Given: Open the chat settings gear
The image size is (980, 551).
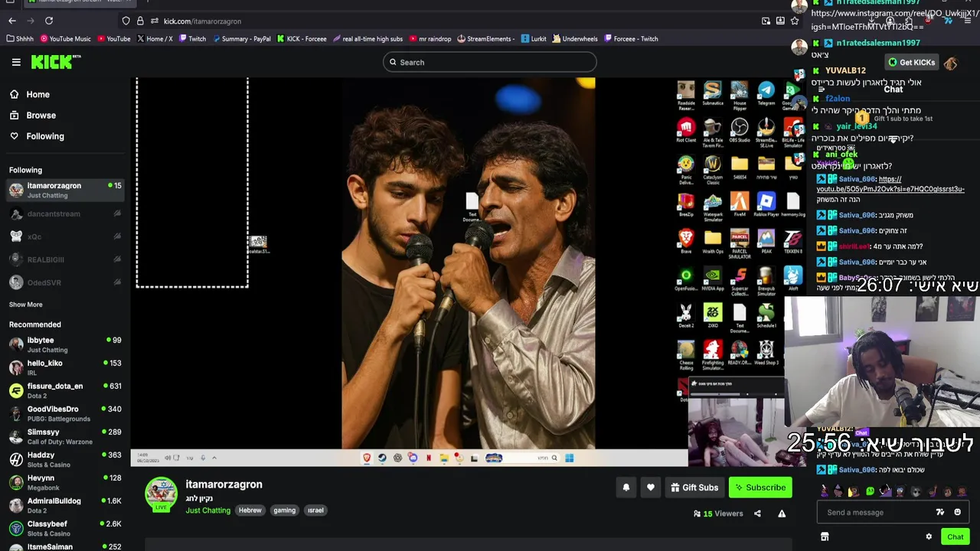Looking at the screenshot, I should pos(929,536).
